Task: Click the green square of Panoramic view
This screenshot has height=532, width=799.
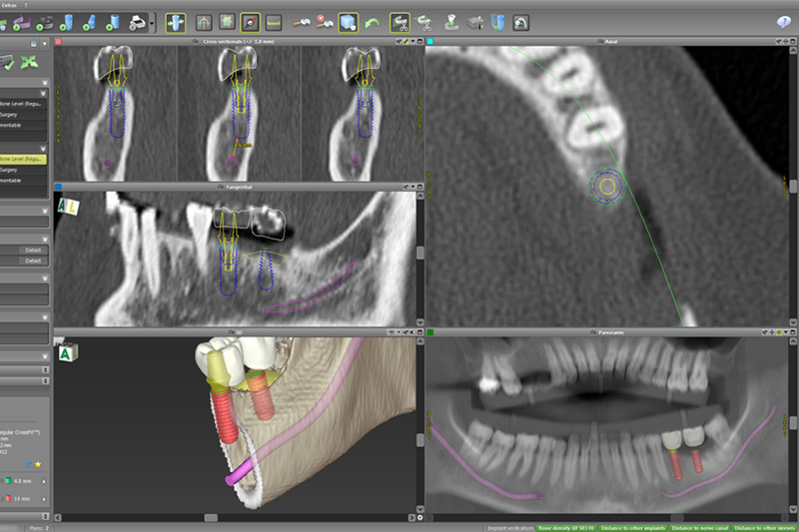Action: (x=430, y=332)
